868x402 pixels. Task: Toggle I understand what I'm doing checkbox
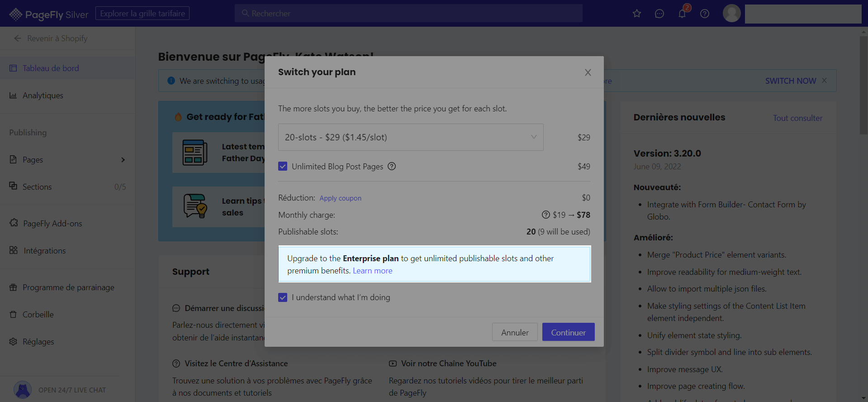click(283, 297)
